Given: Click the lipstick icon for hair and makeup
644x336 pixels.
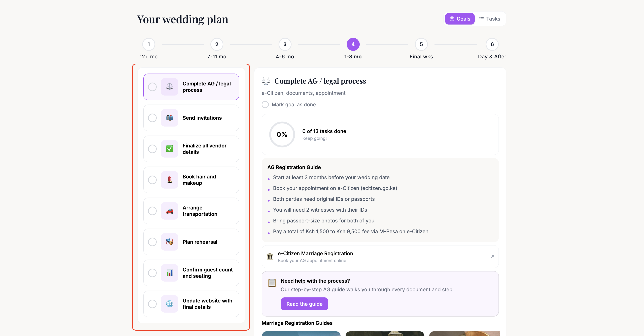Looking at the screenshot, I should tap(169, 180).
